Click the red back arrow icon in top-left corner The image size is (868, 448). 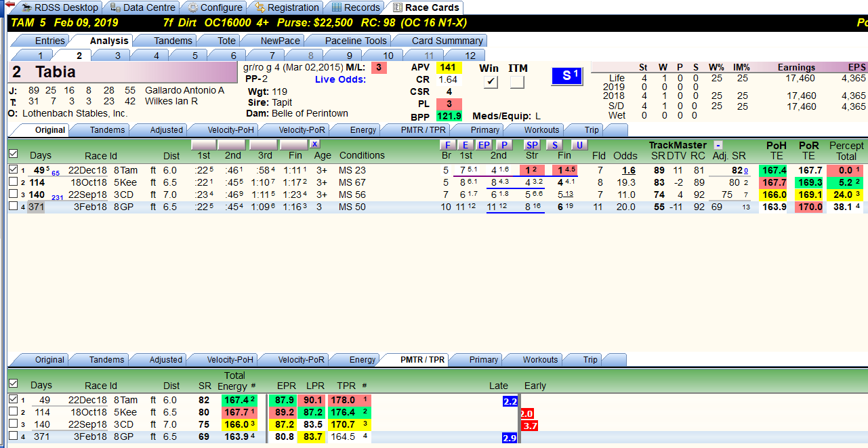(x=9, y=5)
